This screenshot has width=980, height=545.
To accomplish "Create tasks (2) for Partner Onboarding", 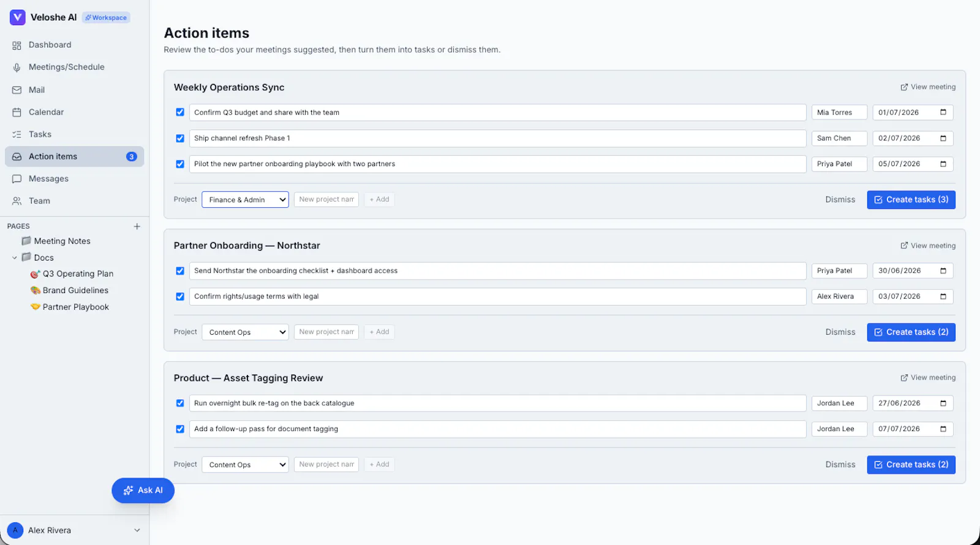I will (x=911, y=332).
